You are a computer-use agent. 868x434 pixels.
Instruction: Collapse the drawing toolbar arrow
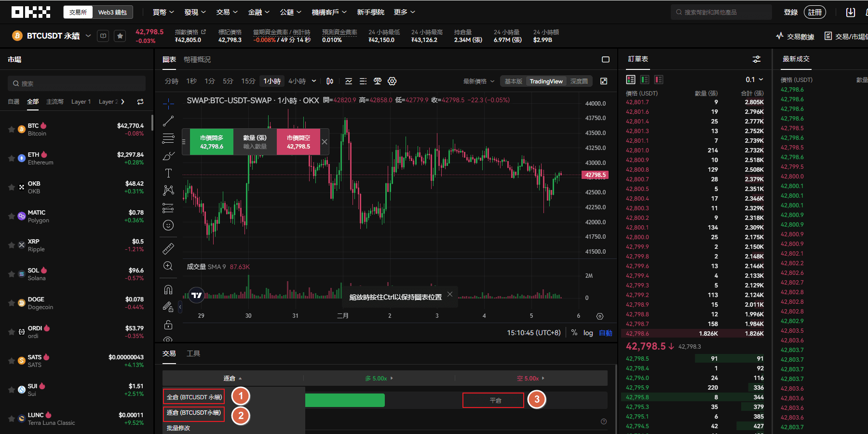180,307
